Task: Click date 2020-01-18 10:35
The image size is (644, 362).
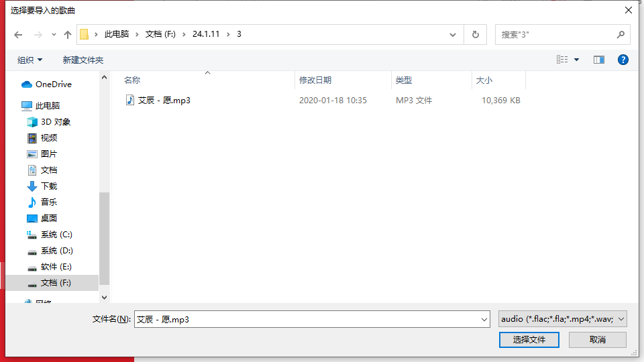Action: pyautogui.click(x=333, y=100)
